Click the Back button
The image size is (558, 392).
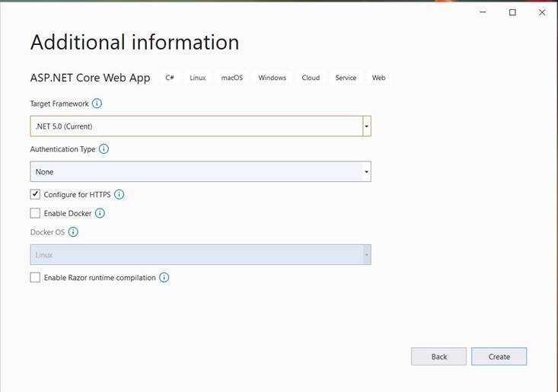[438, 356]
